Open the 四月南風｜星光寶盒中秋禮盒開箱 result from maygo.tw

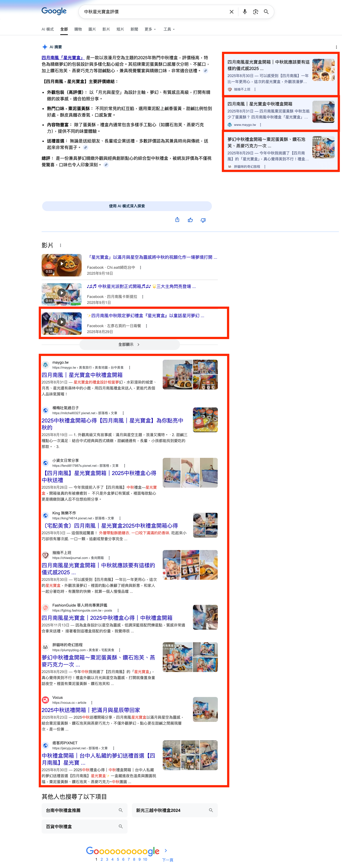pos(82,375)
